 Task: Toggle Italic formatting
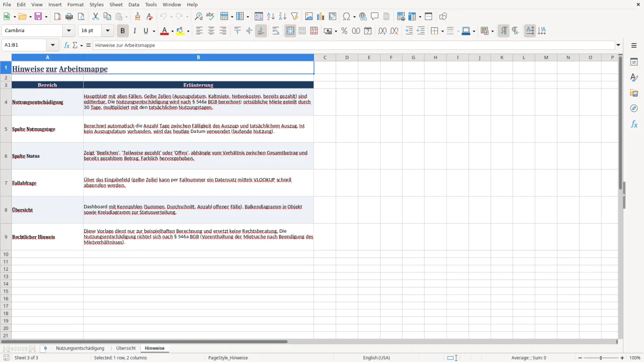(x=135, y=31)
